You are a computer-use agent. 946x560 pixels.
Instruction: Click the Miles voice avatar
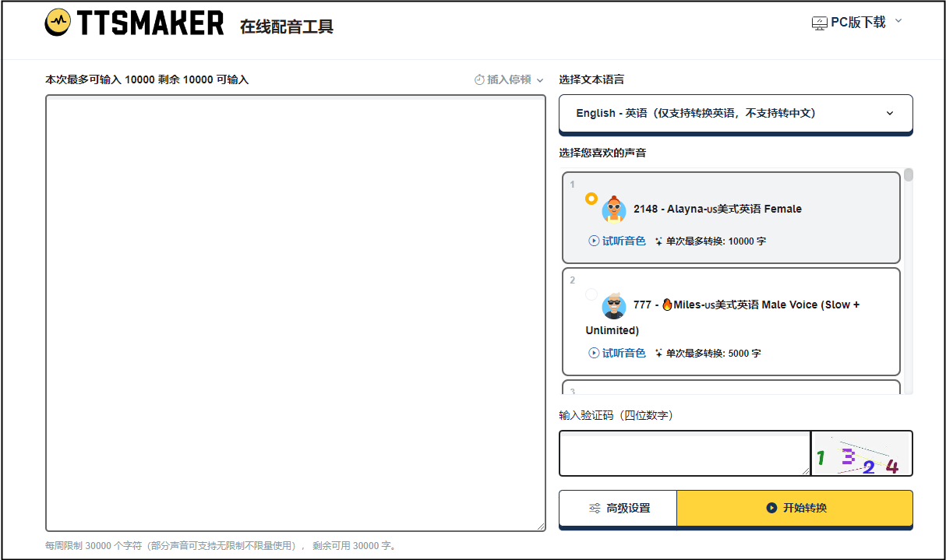[x=614, y=306]
